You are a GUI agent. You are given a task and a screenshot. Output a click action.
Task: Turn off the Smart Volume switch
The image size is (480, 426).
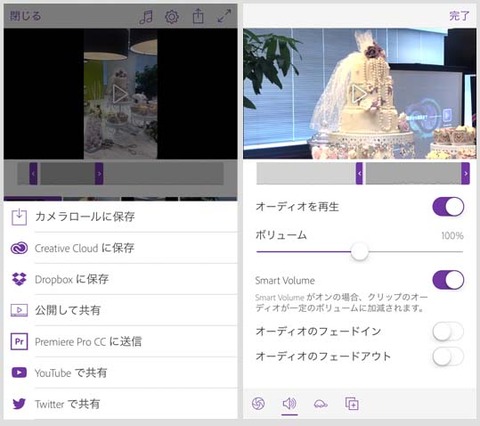click(448, 280)
